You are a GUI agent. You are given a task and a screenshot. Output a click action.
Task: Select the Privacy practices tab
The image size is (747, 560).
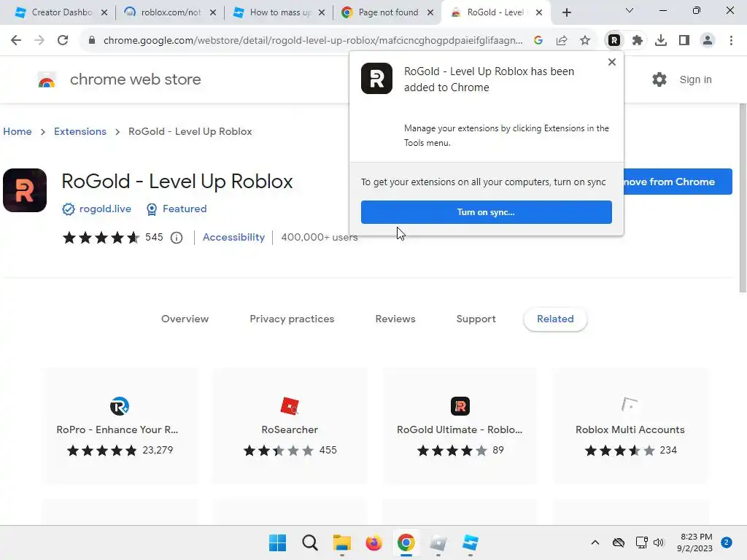(292, 319)
